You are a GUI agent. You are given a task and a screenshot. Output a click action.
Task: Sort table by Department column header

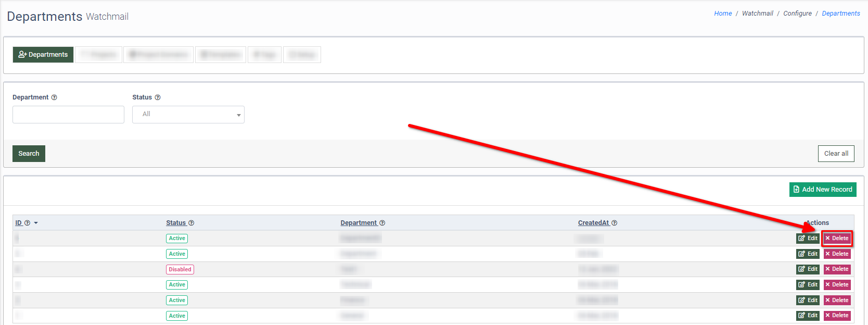359,223
